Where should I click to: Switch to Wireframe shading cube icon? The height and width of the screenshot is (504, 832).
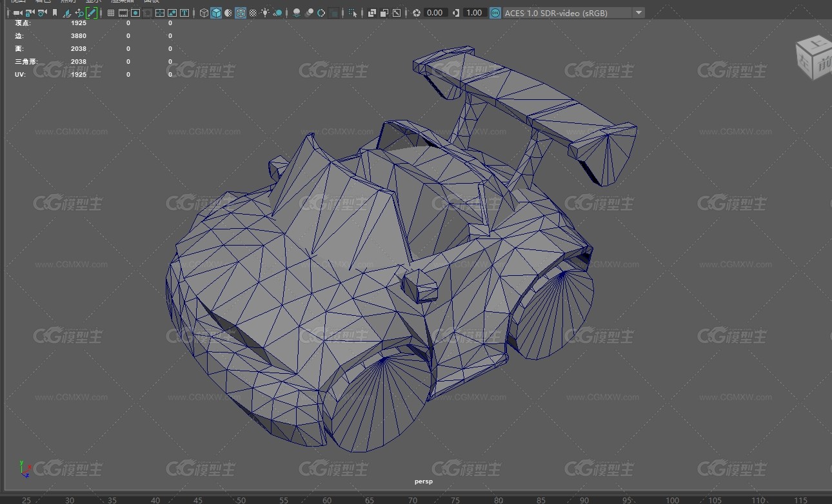click(x=204, y=13)
